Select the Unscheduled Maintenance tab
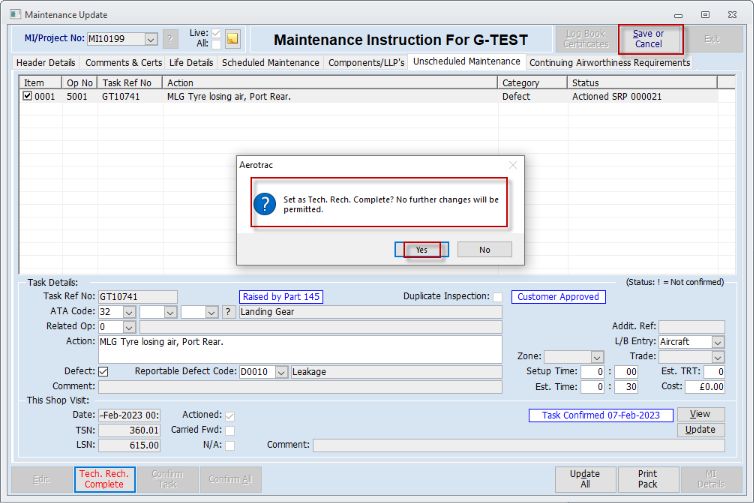 [466, 62]
